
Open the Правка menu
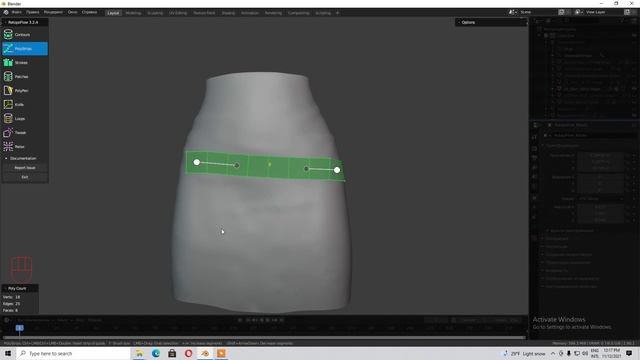point(33,12)
